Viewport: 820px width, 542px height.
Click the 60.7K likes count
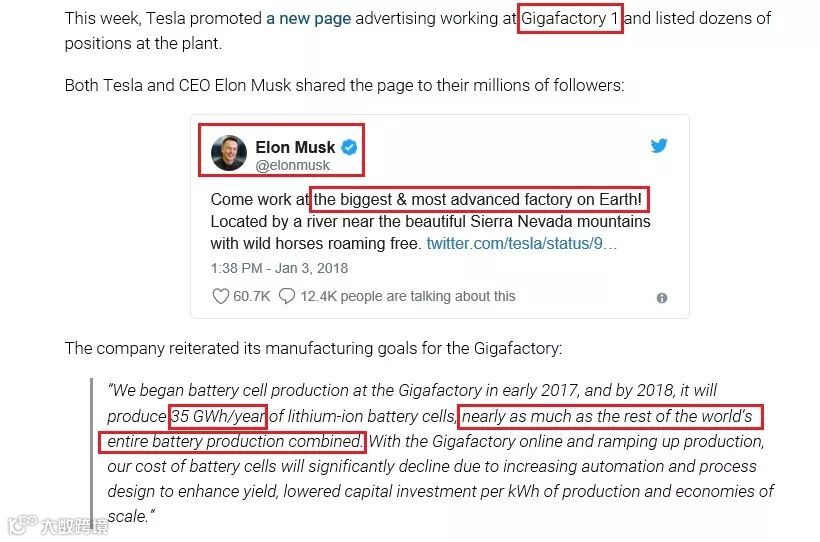click(x=252, y=296)
